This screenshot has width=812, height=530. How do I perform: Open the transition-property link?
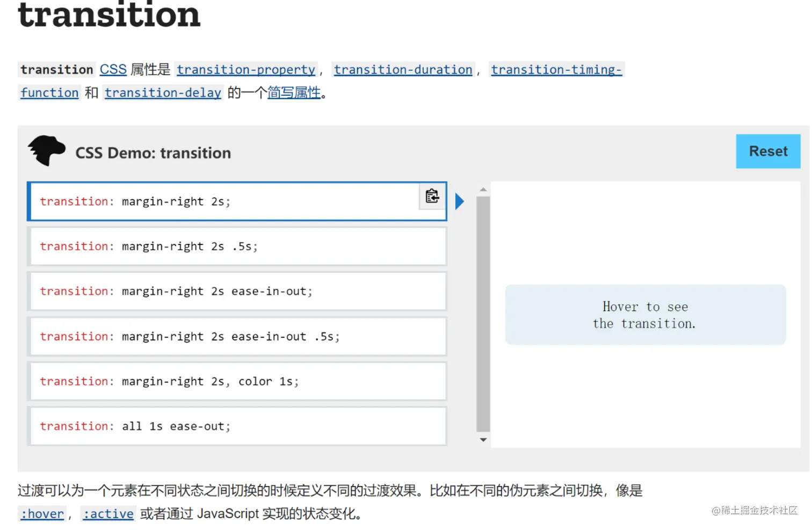coord(246,70)
